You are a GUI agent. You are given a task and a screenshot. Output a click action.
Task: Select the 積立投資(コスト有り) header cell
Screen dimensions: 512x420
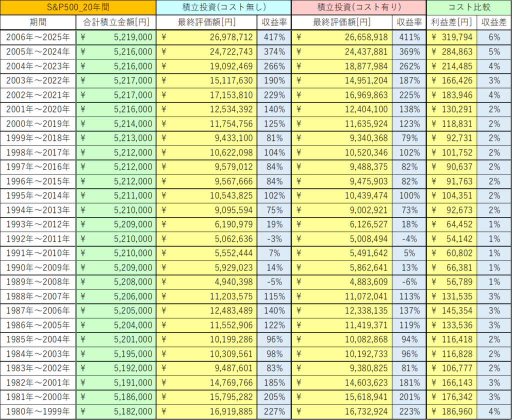(x=358, y=7)
